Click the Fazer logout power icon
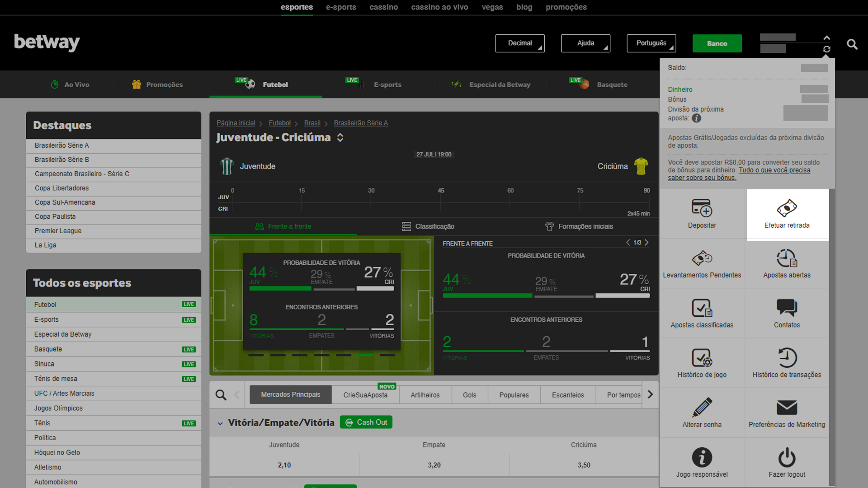 click(x=787, y=457)
